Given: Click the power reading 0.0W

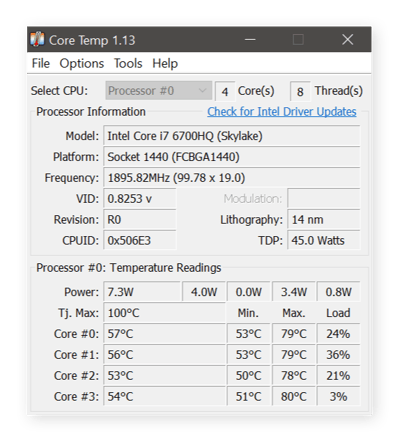Looking at the screenshot, I should coord(249,292).
